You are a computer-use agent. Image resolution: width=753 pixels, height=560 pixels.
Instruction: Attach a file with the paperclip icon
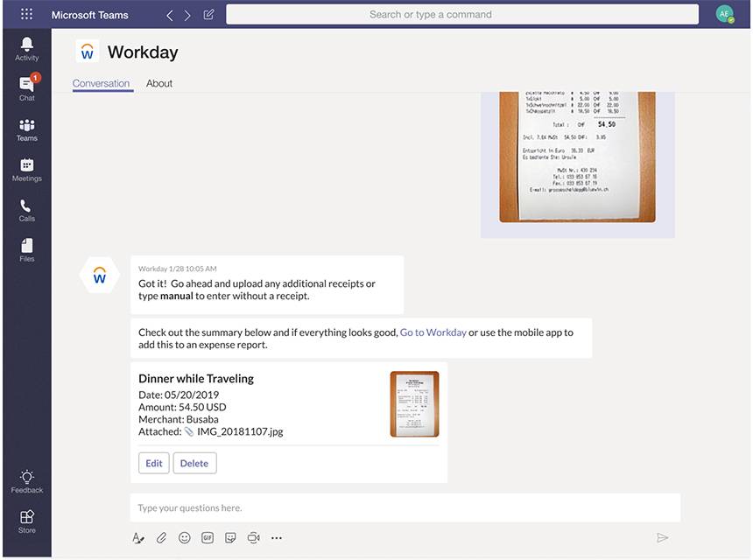[x=161, y=538]
